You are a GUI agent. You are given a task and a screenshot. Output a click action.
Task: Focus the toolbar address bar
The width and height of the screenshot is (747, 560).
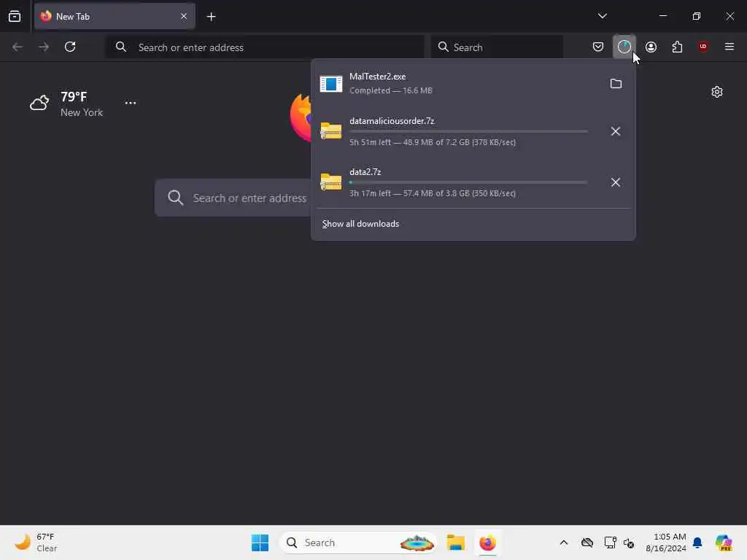pyautogui.click(x=265, y=47)
